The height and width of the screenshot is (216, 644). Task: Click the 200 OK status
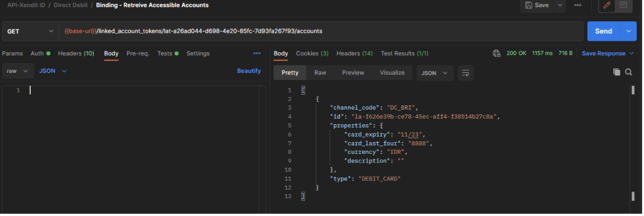(516, 53)
